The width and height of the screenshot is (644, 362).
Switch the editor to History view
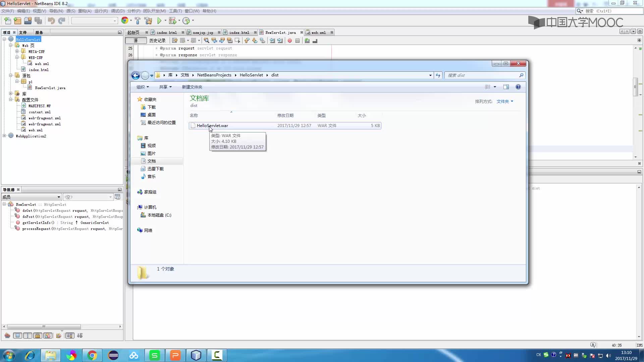[157, 41]
